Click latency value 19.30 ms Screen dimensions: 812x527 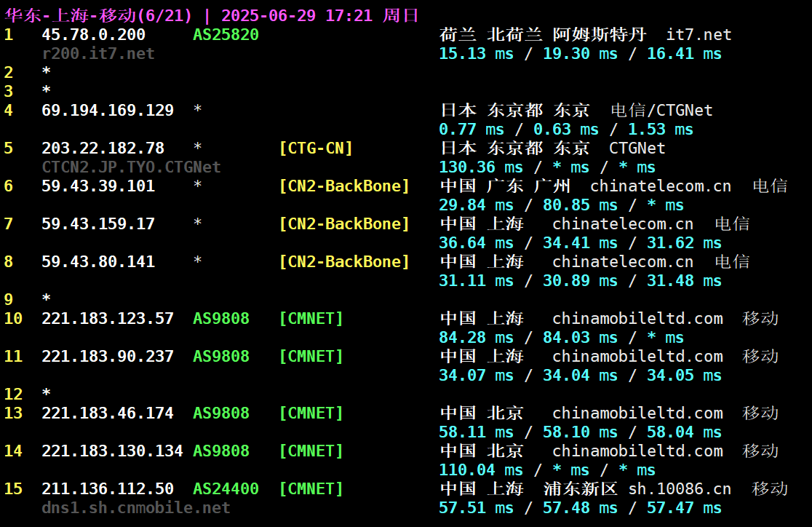(580, 53)
